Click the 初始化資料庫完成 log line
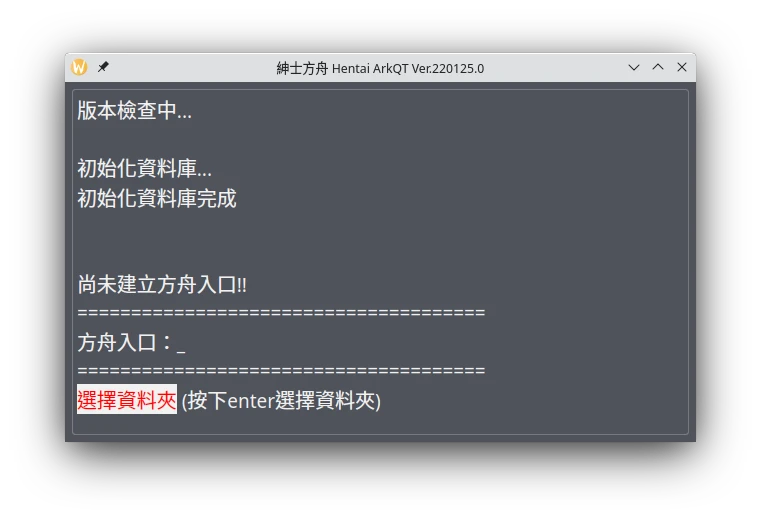Viewport: 761px width, 519px height. (x=157, y=199)
